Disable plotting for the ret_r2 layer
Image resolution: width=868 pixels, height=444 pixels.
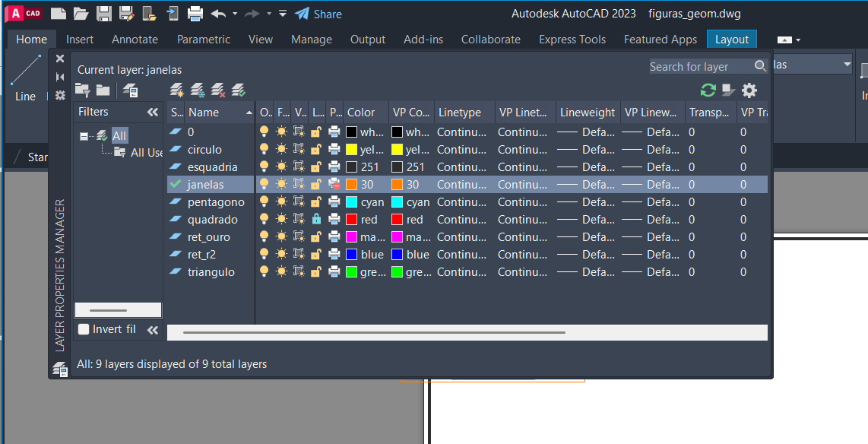334,255
